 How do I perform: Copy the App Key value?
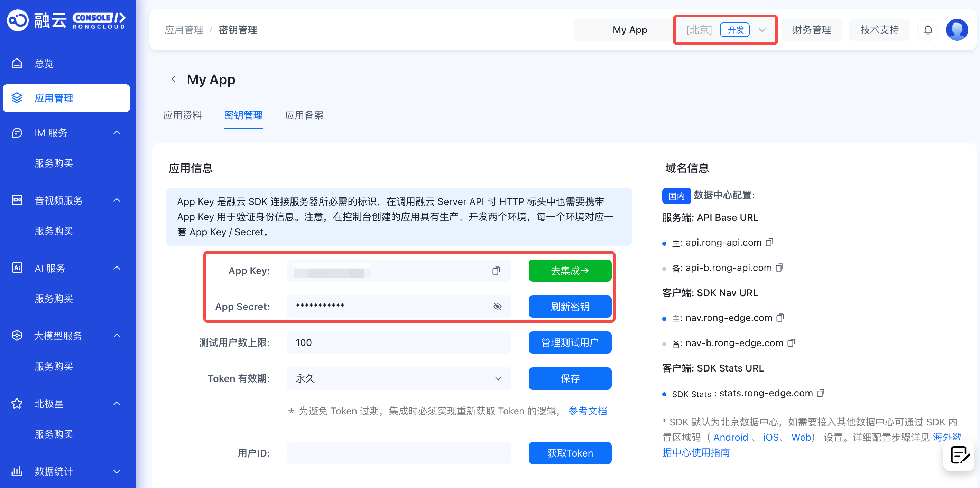click(496, 271)
